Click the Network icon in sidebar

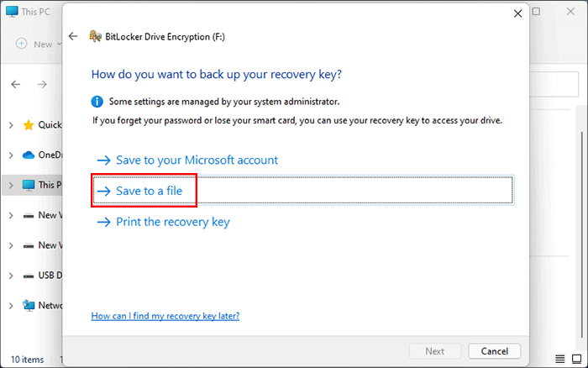point(29,305)
